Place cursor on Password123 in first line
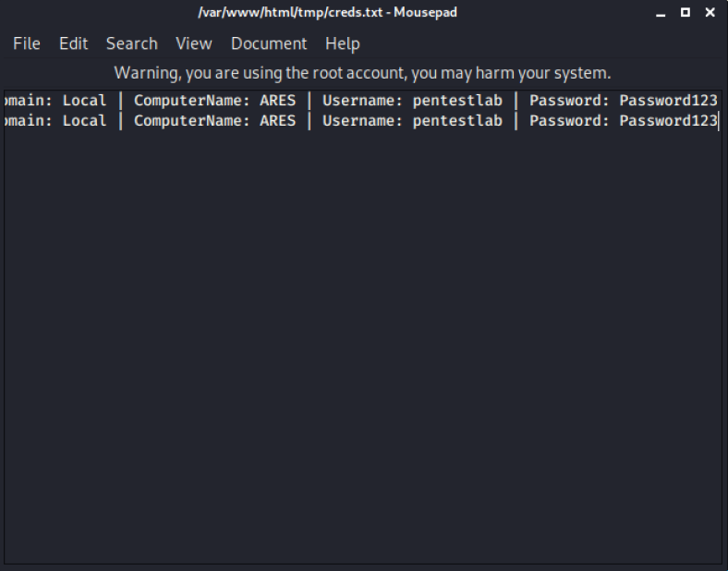 click(x=668, y=101)
